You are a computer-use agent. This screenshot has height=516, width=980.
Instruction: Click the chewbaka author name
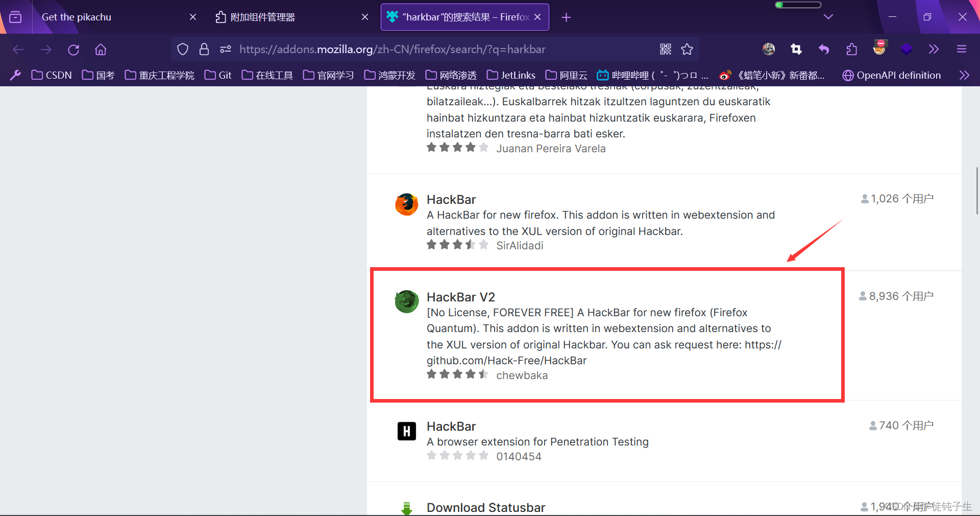click(x=522, y=375)
